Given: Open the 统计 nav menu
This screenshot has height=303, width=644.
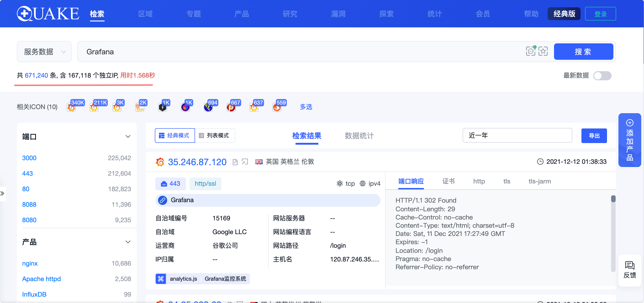Looking at the screenshot, I should tap(435, 14).
